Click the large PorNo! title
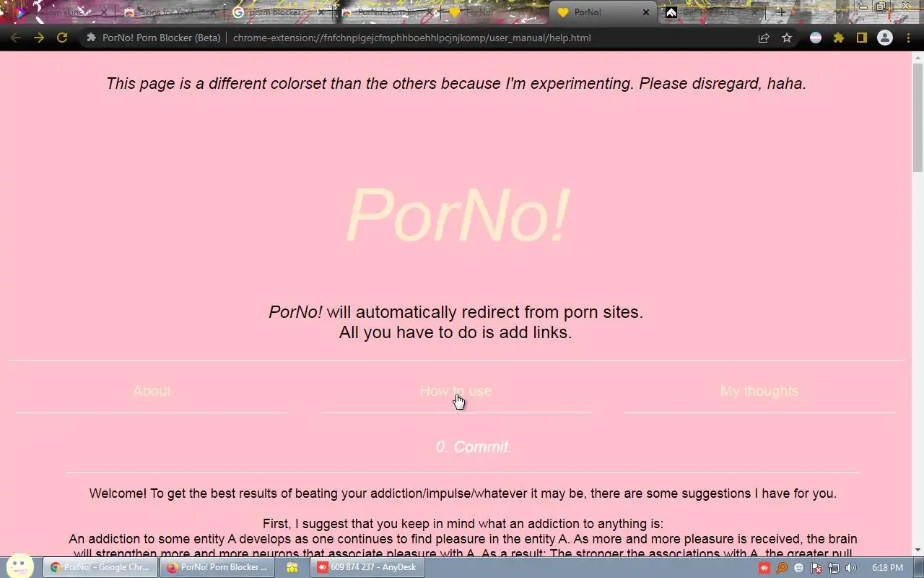The image size is (924, 578). 458,215
